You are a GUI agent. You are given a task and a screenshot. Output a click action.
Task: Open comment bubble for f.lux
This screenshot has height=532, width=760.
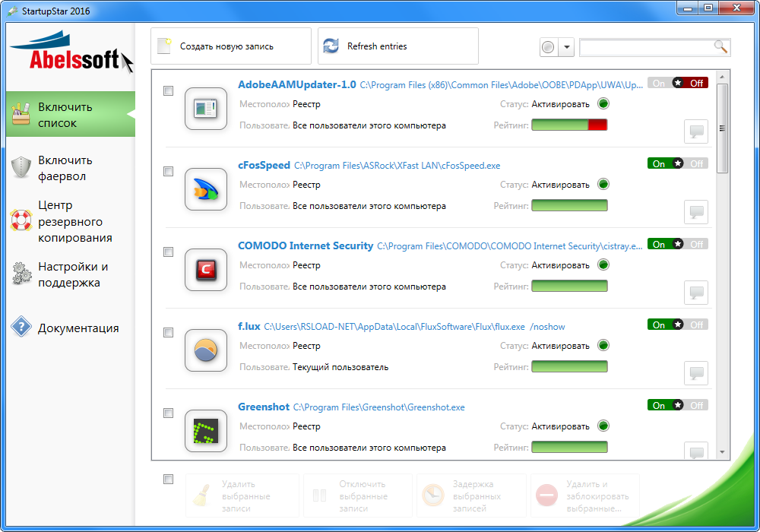pos(696,372)
